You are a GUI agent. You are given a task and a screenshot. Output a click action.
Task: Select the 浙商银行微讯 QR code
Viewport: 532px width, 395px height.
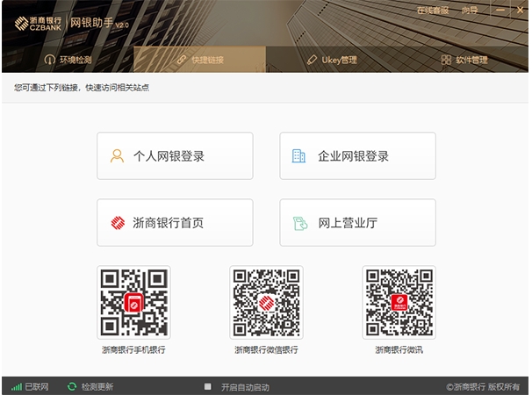pos(399,302)
